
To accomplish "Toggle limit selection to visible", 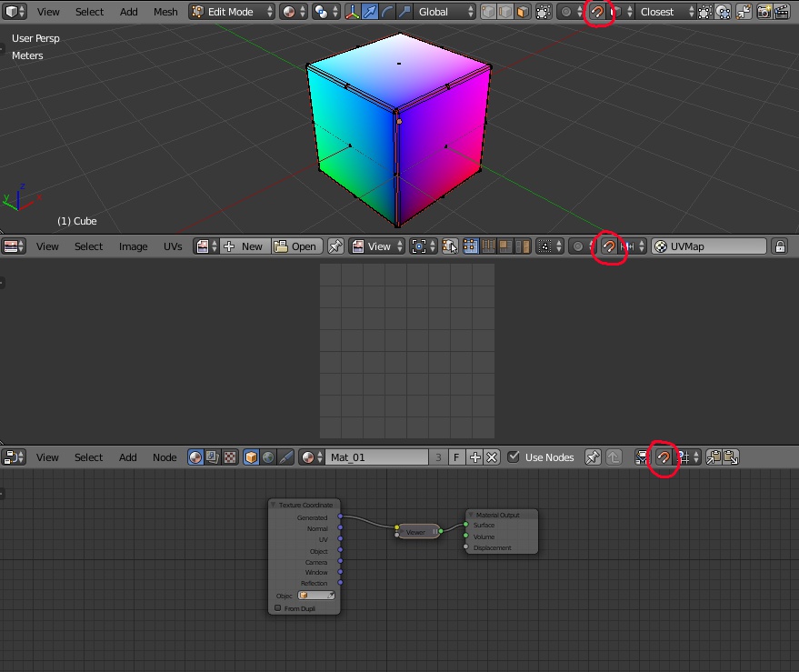I will (x=544, y=12).
